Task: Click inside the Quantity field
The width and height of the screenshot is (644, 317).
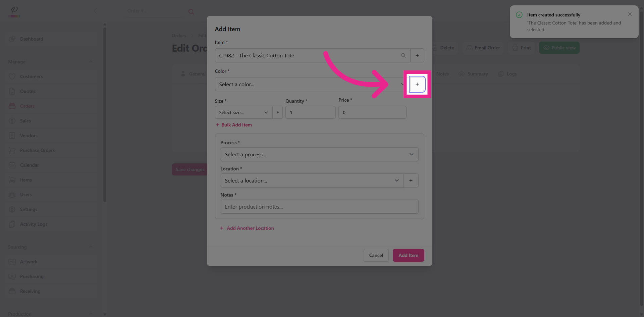Action: coord(310,112)
